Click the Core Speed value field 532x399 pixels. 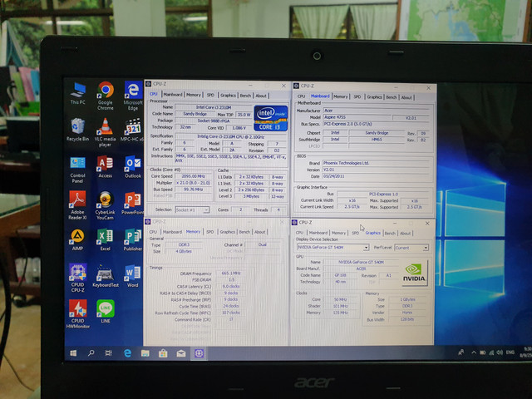click(x=194, y=176)
